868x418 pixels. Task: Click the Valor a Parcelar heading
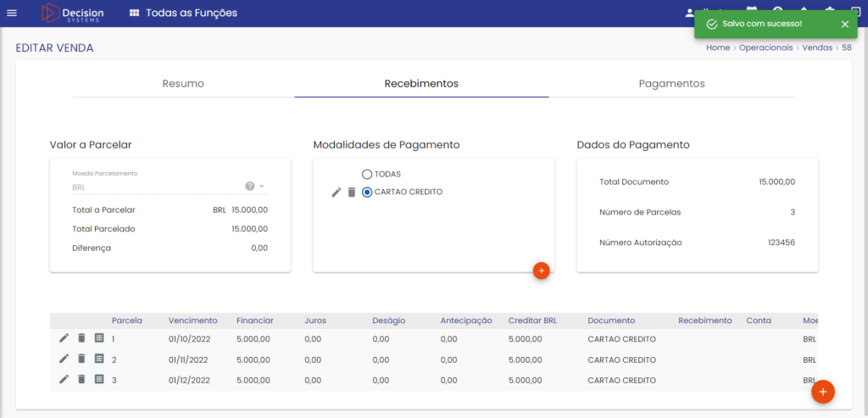pyautogui.click(x=90, y=145)
